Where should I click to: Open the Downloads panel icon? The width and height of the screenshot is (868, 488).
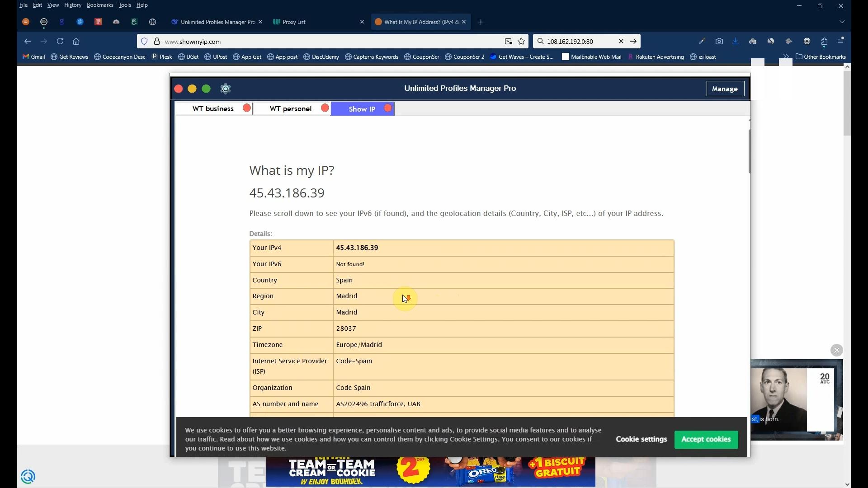click(736, 41)
